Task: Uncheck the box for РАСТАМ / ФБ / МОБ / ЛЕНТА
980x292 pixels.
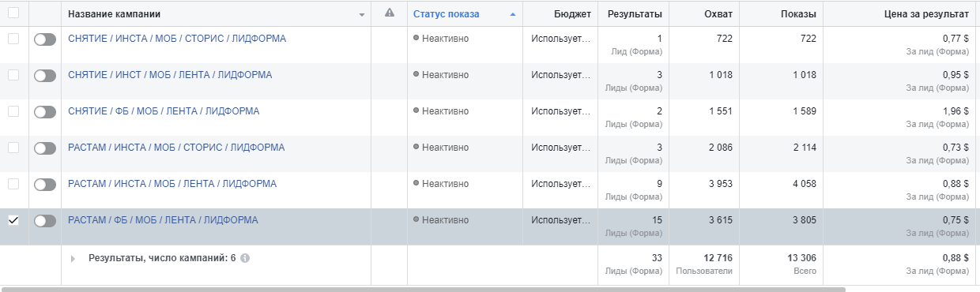Action: click(13, 220)
